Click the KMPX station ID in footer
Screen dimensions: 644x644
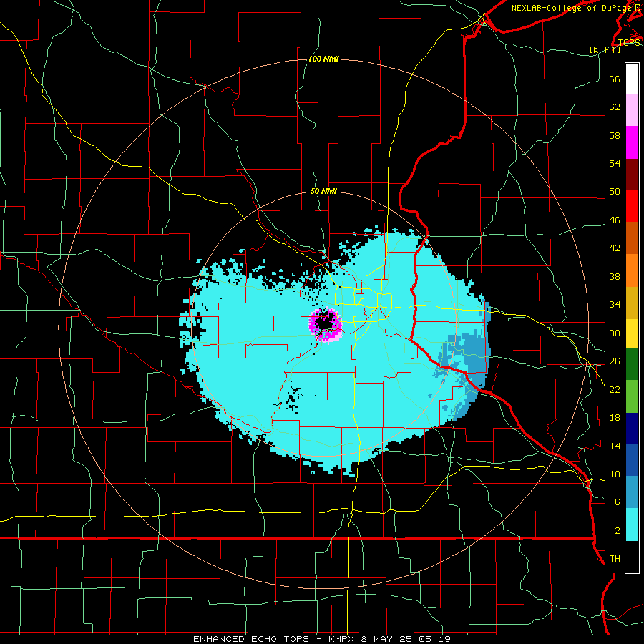[x=343, y=639]
